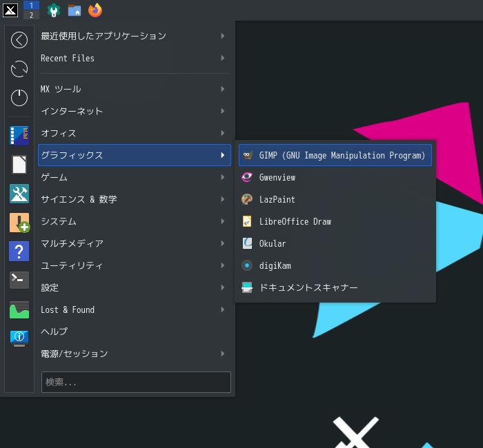Open the Lost & Found menu category
The width and height of the screenshot is (483, 448).
pyautogui.click(x=135, y=310)
